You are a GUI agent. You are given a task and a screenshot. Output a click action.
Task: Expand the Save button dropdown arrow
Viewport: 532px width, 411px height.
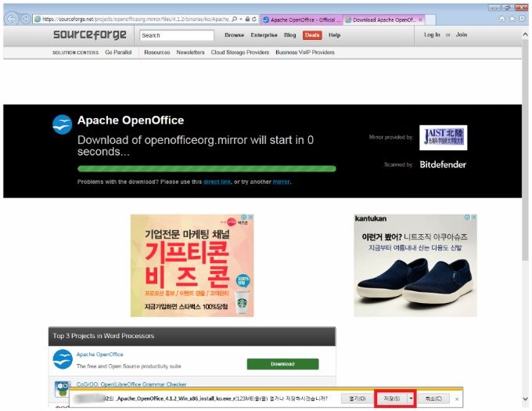click(x=411, y=398)
